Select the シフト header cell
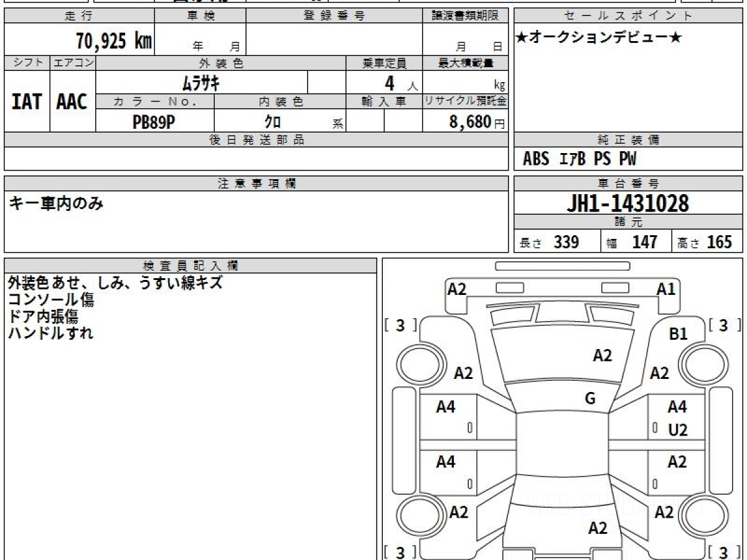This screenshot has height=560, width=747. coord(27,63)
